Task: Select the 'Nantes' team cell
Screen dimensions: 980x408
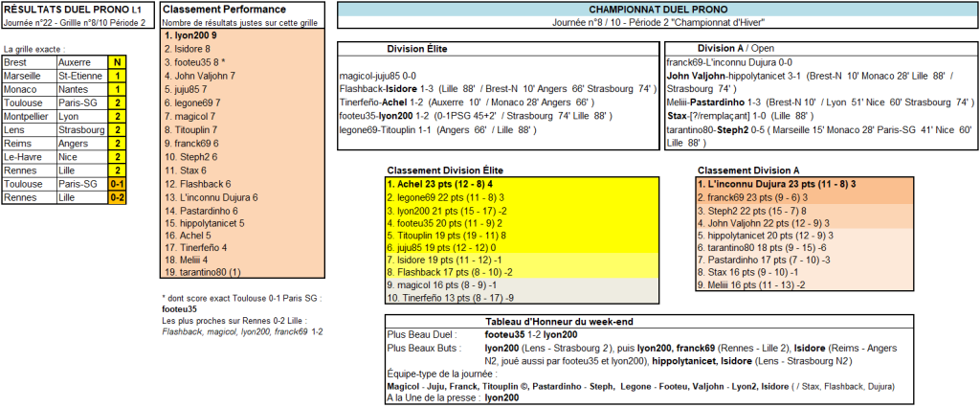Action: click(82, 90)
